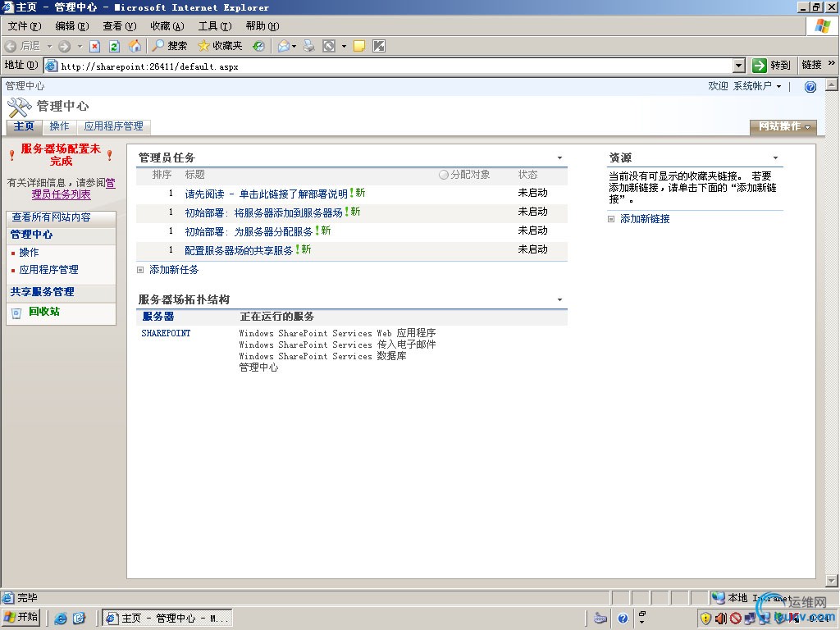Click the 回收站 recycle bin icon

tap(16, 313)
